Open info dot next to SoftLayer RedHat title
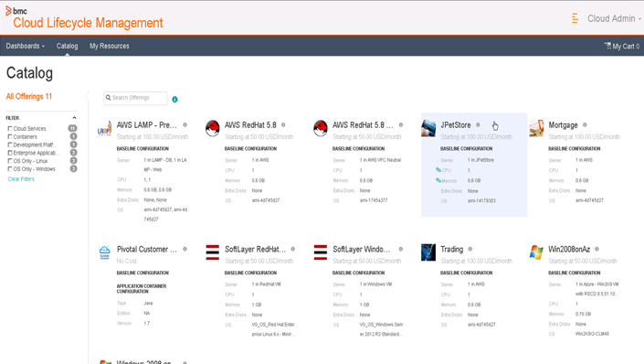The image size is (644, 364). (293, 250)
